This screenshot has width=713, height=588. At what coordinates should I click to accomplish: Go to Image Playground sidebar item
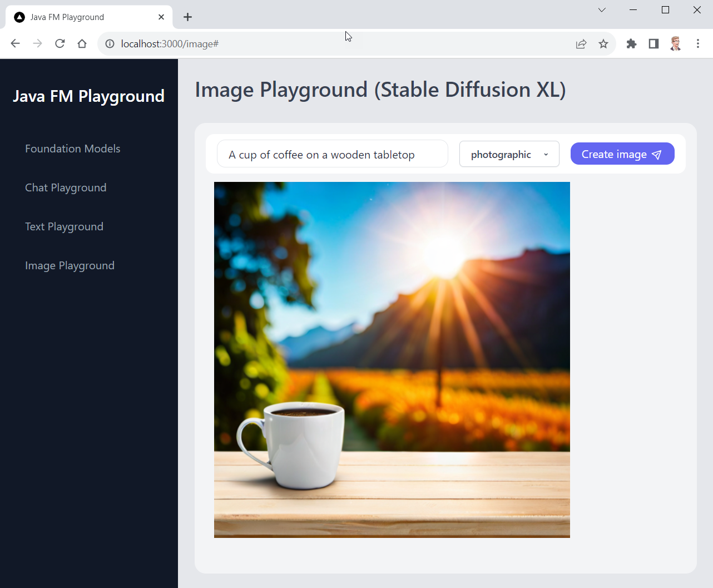coord(70,265)
